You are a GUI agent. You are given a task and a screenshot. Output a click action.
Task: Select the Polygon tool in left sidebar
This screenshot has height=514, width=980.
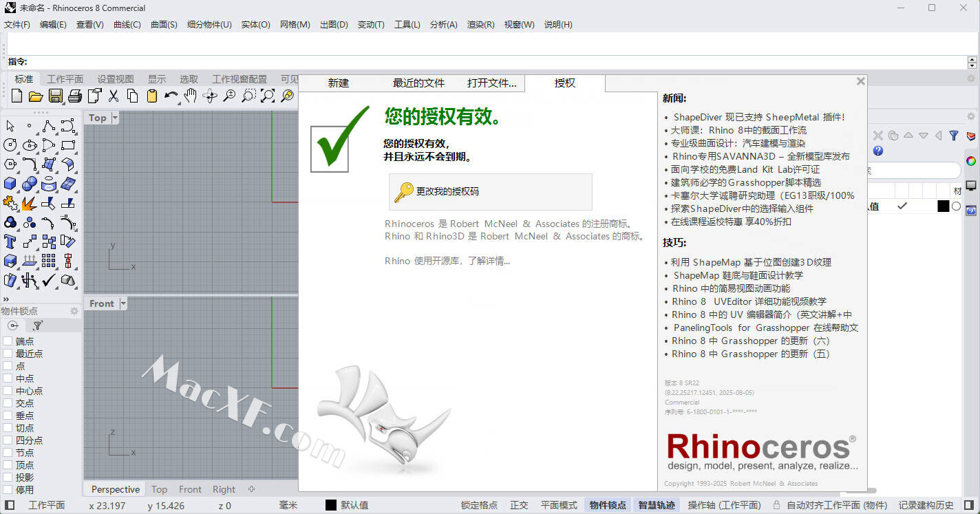[x=10, y=164]
